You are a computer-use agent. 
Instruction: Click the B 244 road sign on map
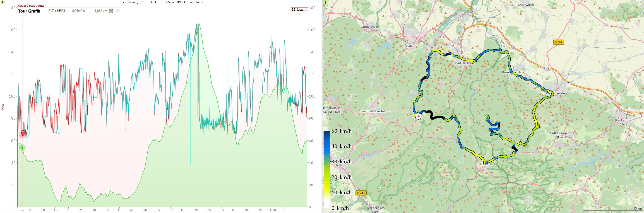coord(559,42)
